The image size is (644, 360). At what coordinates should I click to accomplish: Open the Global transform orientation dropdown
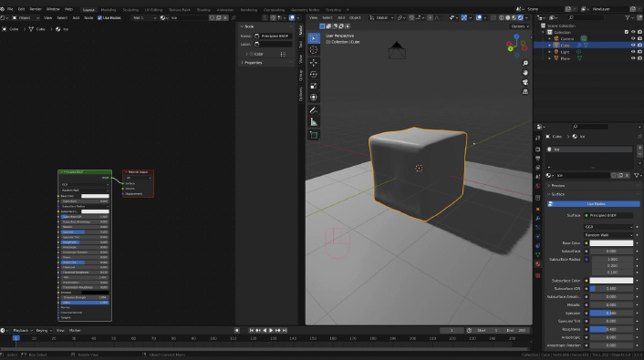[x=381, y=17]
